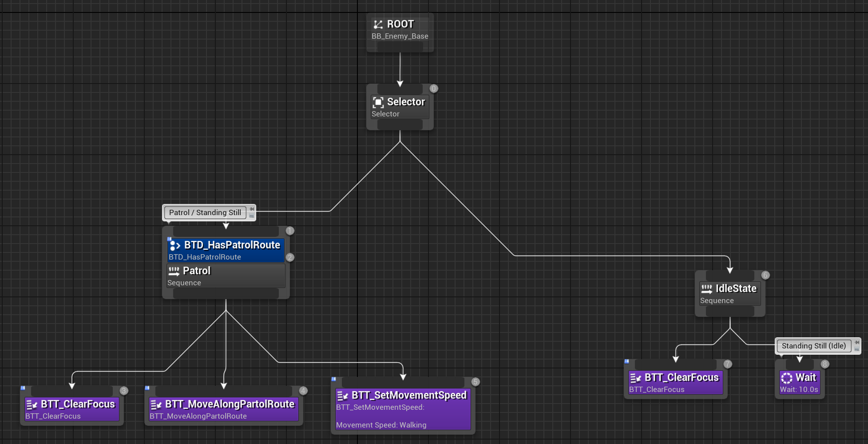Click the IdleState node bottom output pin

pos(730,311)
